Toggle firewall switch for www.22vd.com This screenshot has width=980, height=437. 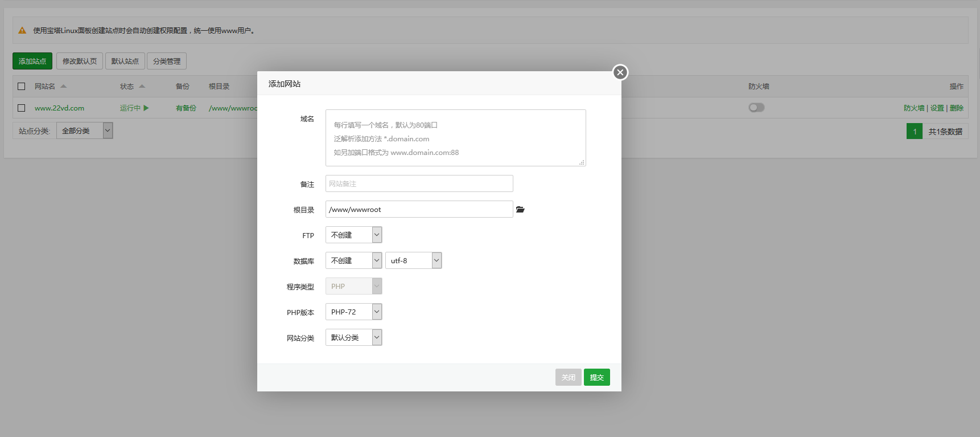coord(756,108)
